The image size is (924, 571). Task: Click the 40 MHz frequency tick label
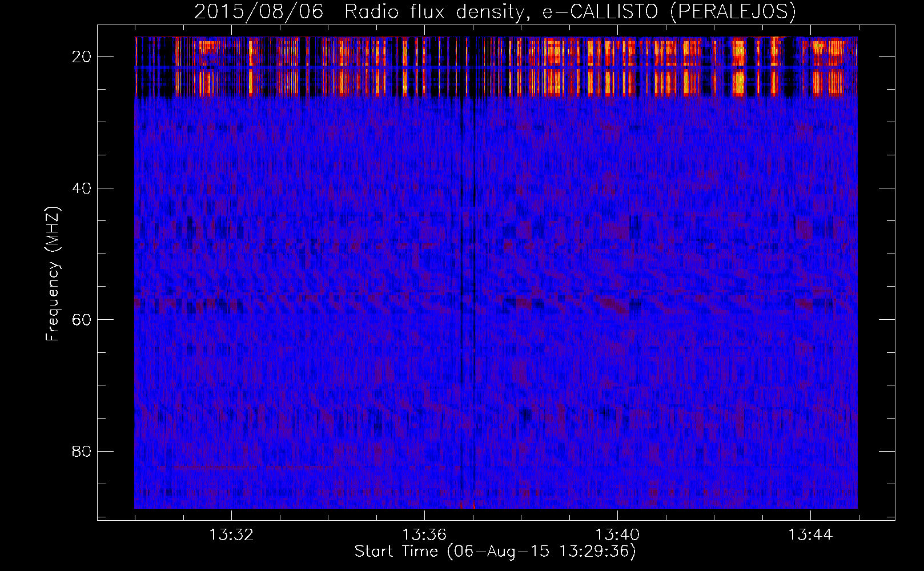(82, 188)
